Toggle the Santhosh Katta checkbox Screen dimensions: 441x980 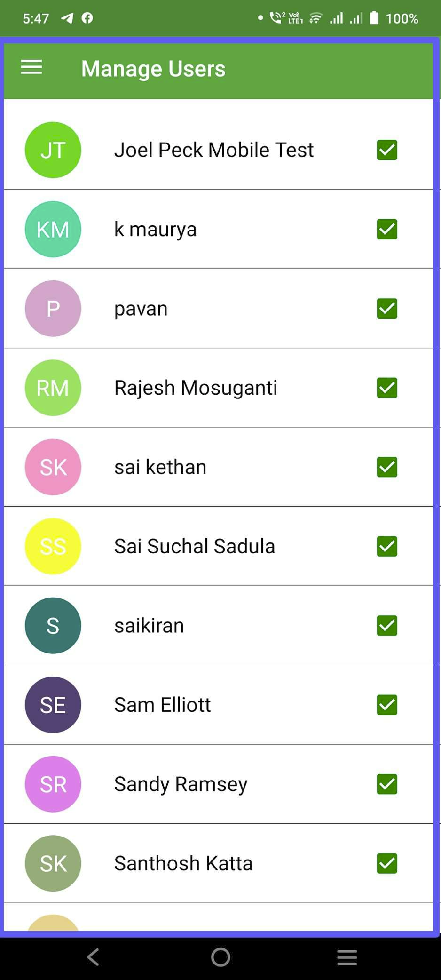(387, 863)
